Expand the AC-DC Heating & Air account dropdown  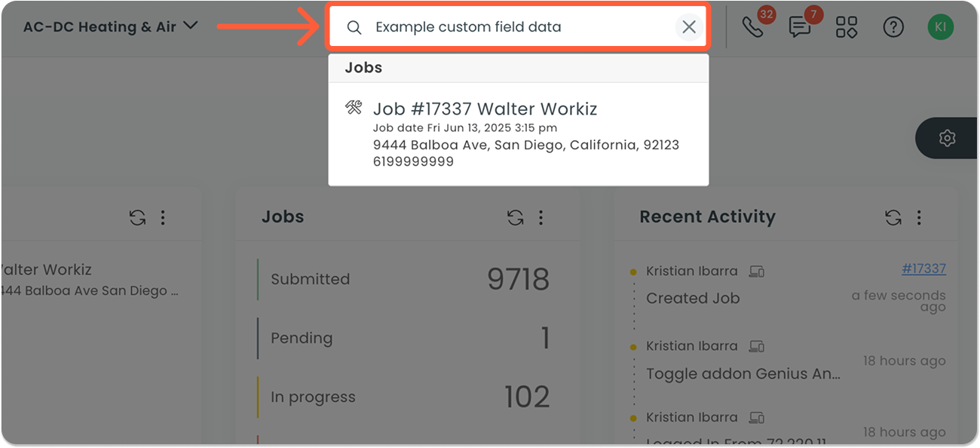(110, 26)
